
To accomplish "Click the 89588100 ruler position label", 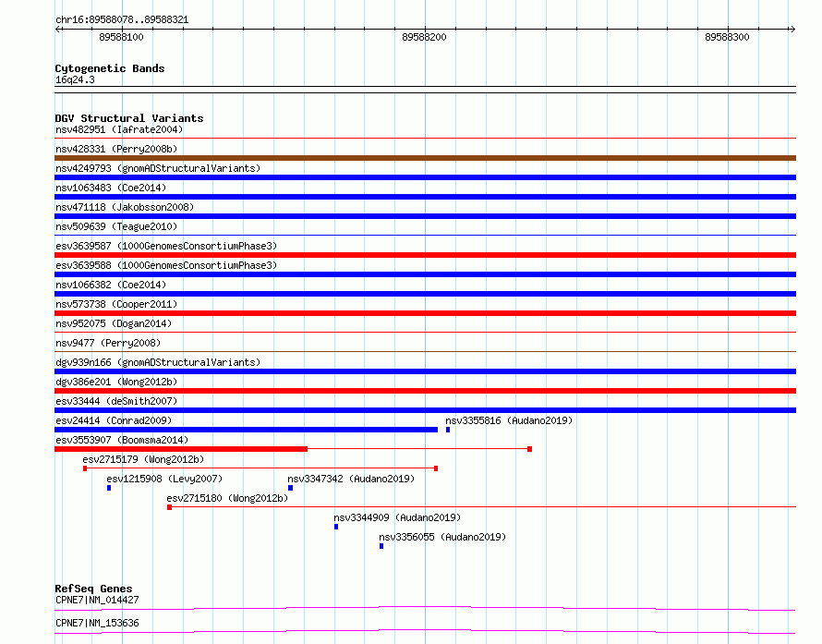I will [121, 37].
